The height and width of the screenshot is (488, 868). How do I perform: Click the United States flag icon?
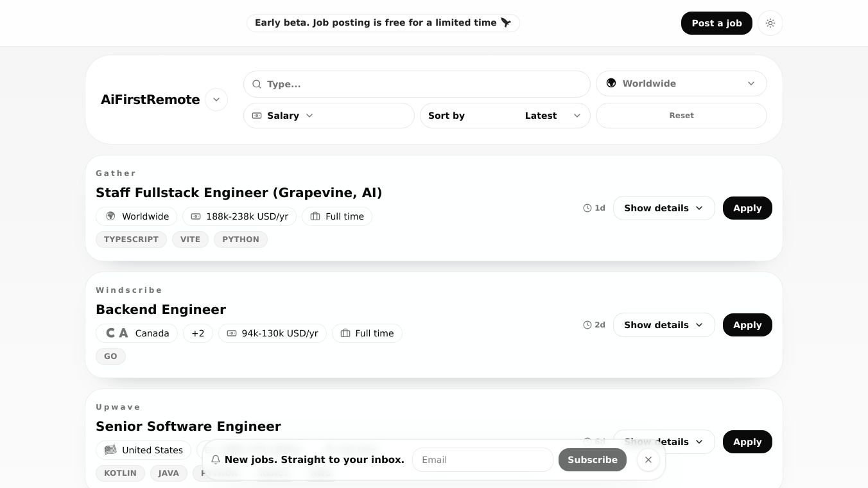pyautogui.click(x=110, y=450)
